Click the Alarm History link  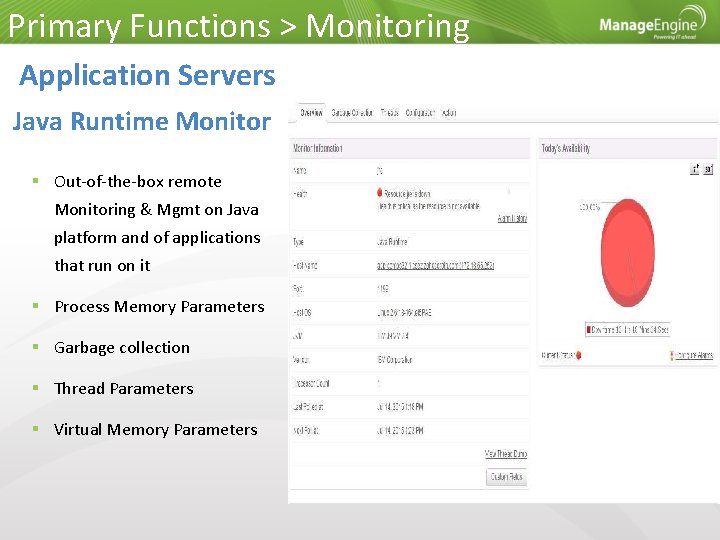tap(512, 219)
